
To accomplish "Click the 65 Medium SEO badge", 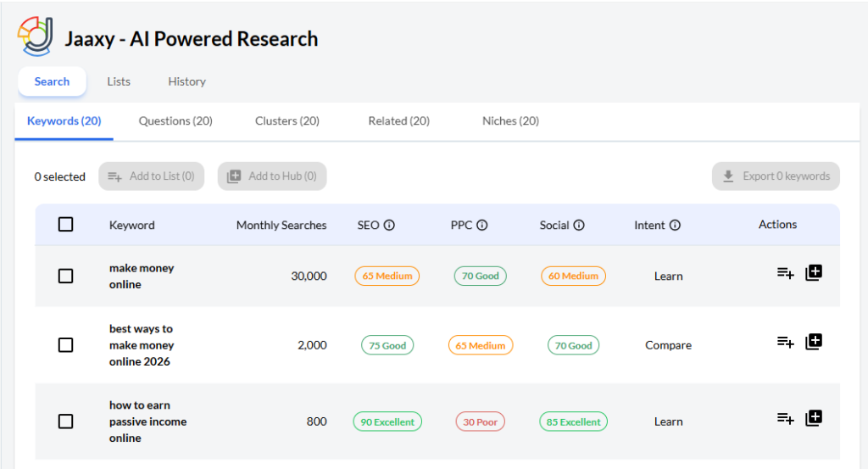I will (387, 276).
